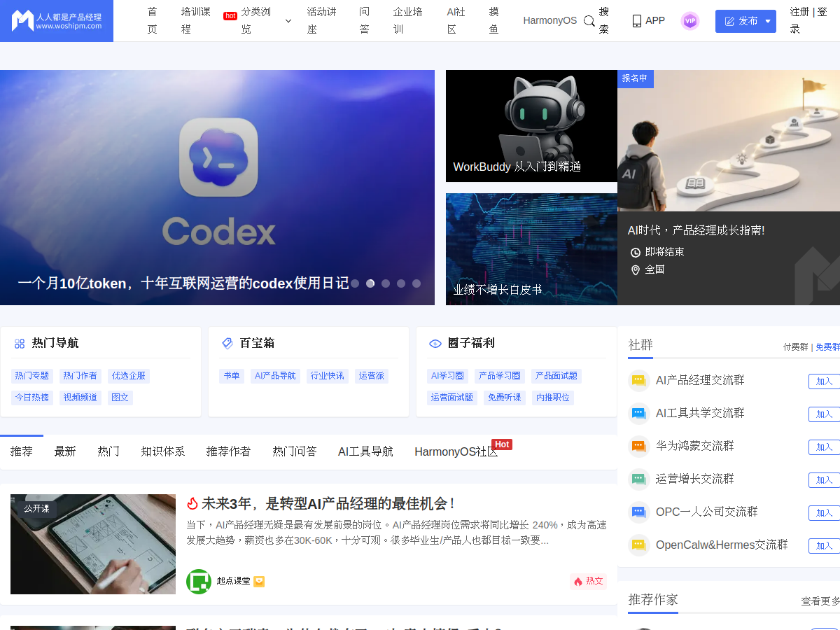Screen dimensions: 840x630
Task: Click the 注册 link
Action: tap(800, 12)
